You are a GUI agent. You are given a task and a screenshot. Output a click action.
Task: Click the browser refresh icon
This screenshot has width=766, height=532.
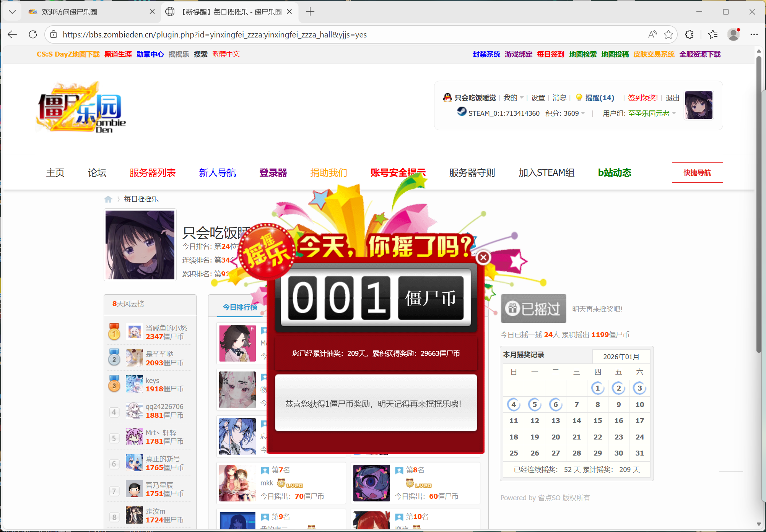coord(33,34)
